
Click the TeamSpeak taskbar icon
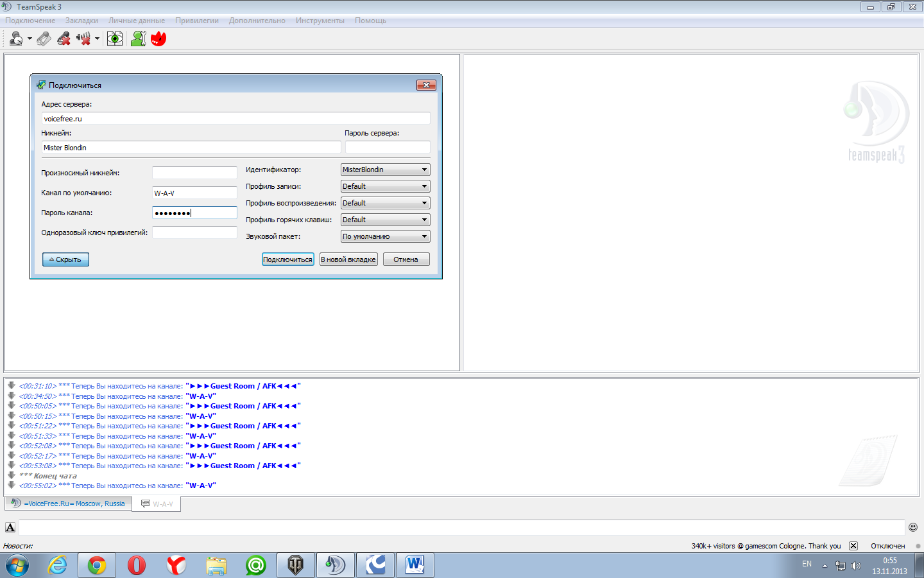click(x=336, y=565)
